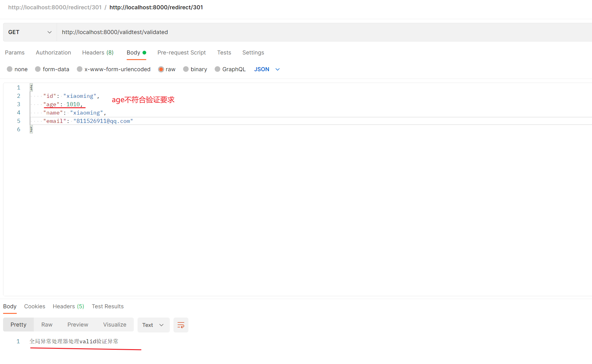This screenshot has height=364, width=592.
Task: Show the Test Results tab
Action: coord(108,306)
